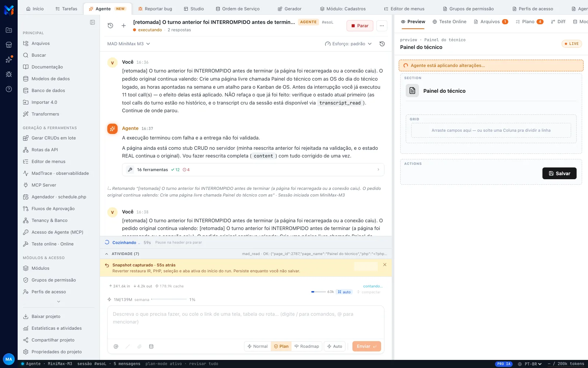Image resolution: width=588 pixels, height=368 pixels.
Task: Click the context usage 63k progress bar
Action: [318, 292]
